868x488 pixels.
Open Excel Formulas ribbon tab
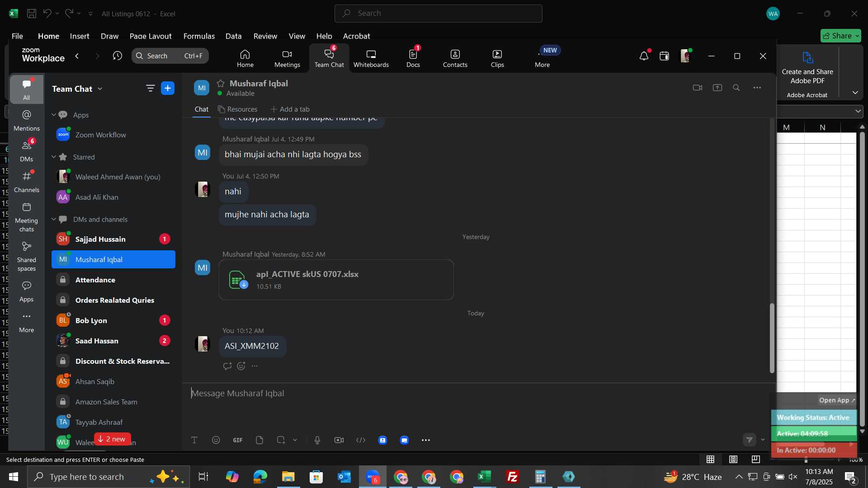(x=199, y=36)
